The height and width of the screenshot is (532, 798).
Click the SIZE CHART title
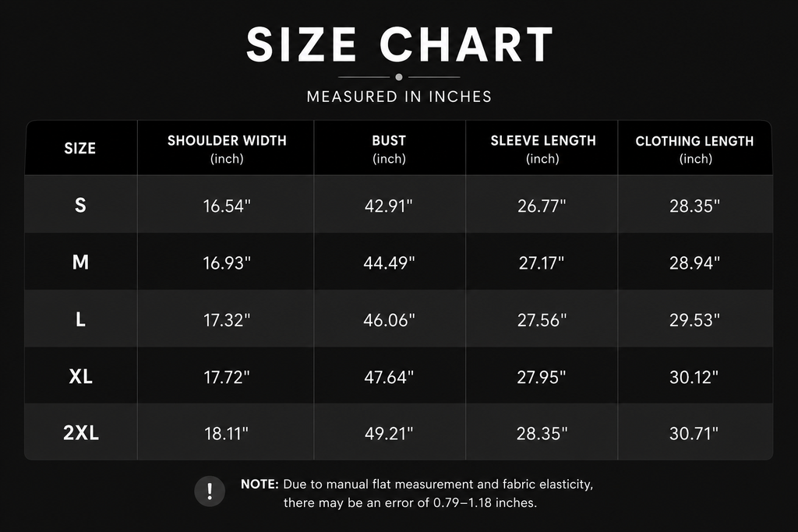(400, 44)
